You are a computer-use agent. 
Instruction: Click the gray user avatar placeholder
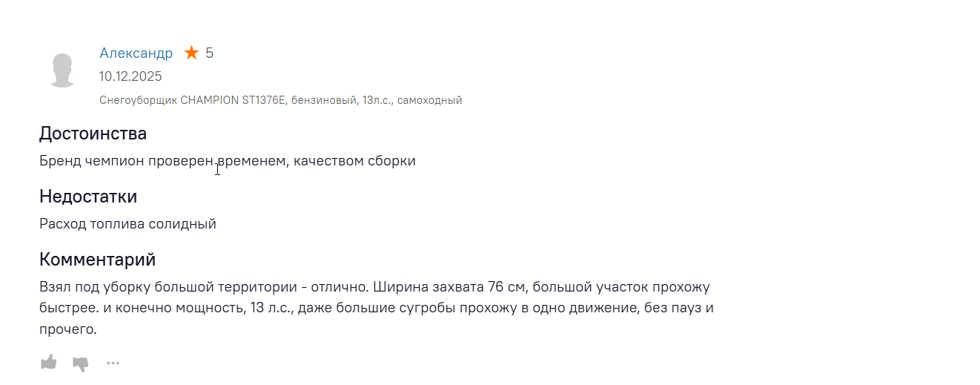tap(62, 71)
